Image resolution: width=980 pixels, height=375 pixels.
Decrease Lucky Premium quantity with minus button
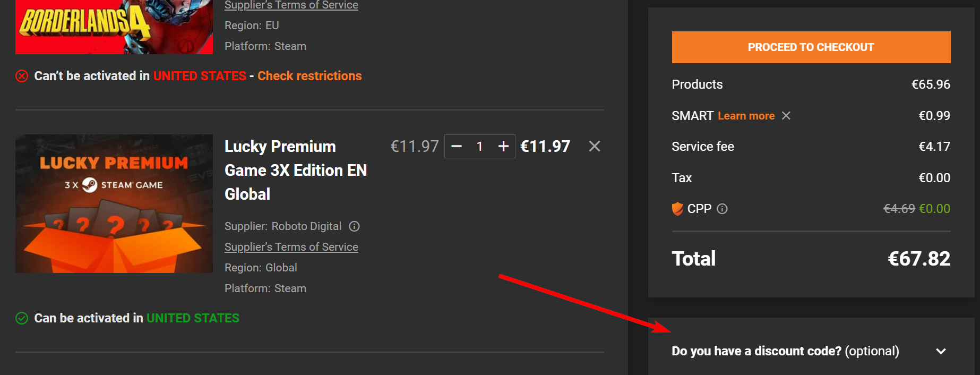point(457,146)
